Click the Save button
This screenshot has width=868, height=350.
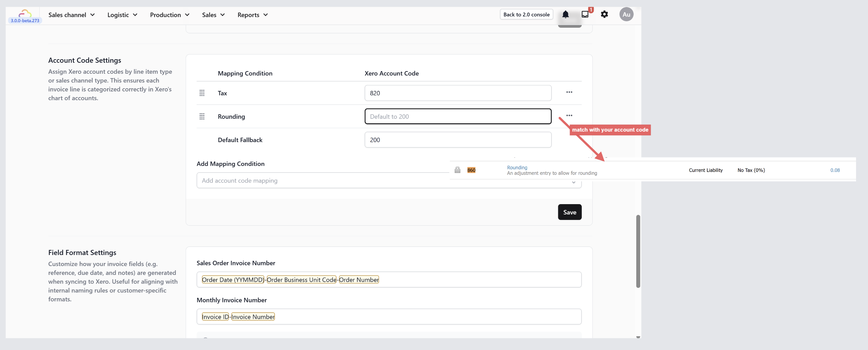[x=570, y=212]
